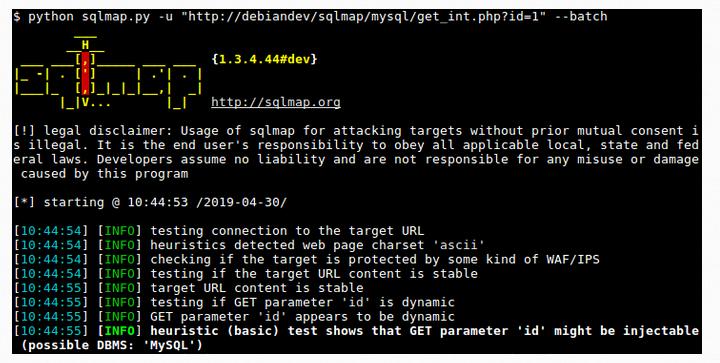720x363 pixels.
Task: Click the first 10:44:54 timestamp
Action: (x=51, y=231)
